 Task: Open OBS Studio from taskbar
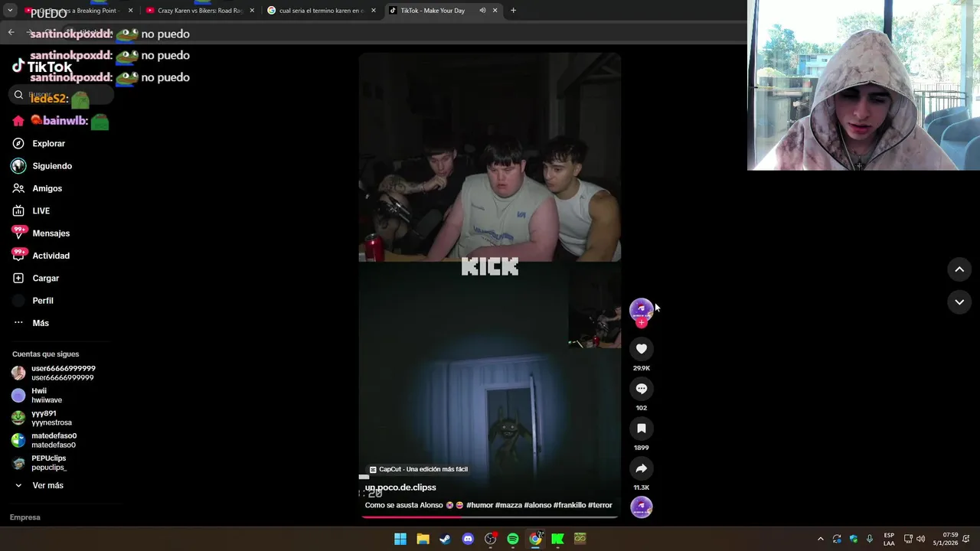coord(491,539)
